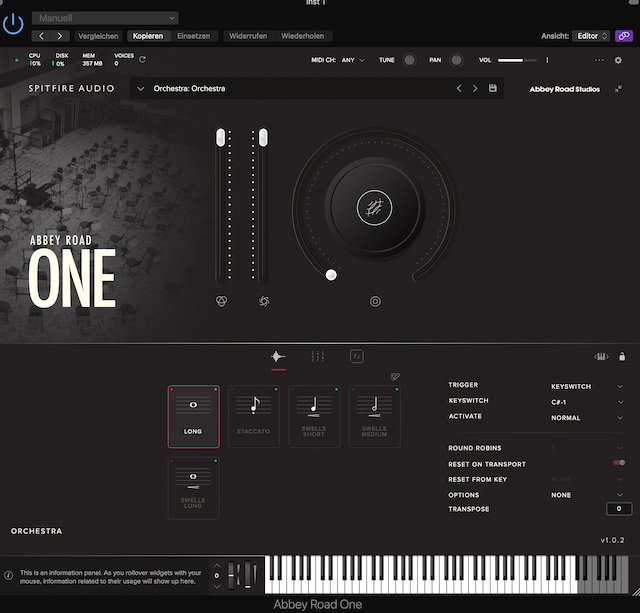This screenshot has width=640, height=613.
Task: Toggle the purple link icon
Action: point(623,36)
